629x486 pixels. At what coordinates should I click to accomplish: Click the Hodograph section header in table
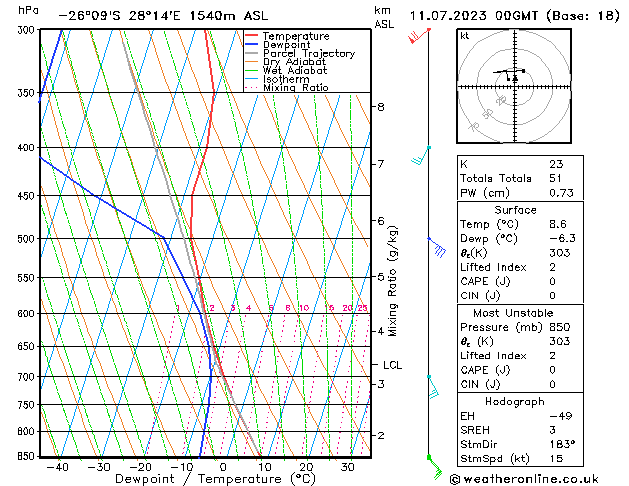(x=515, y=401)
